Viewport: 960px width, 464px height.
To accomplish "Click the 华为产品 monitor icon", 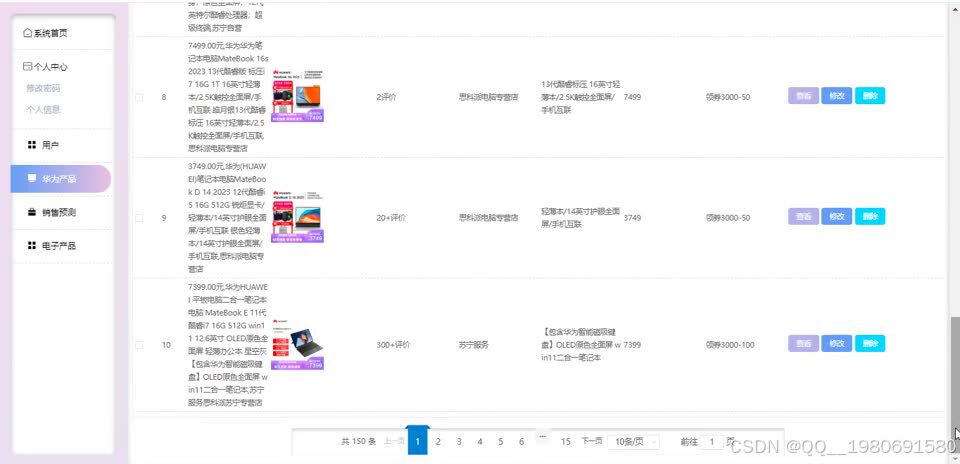I will point(32,178).
